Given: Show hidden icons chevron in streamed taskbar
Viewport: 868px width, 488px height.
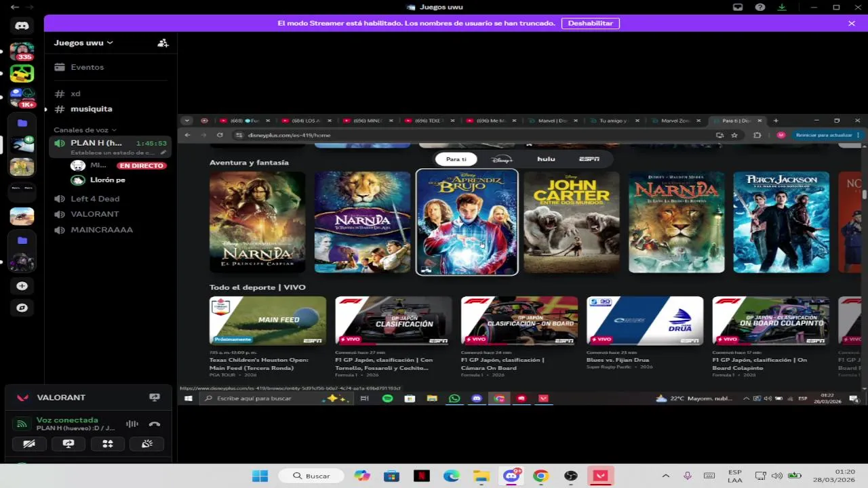Looking at the screenshot, I should [x=747, y=399].
